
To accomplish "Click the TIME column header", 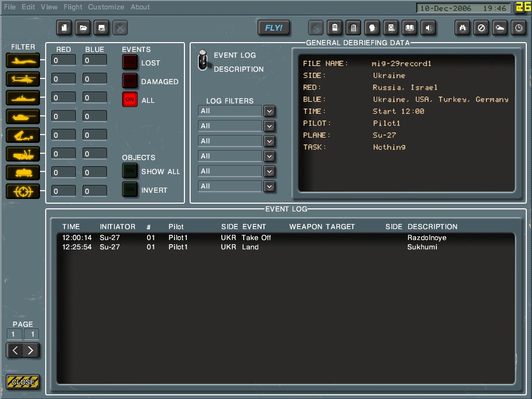I will pos(71,227).
